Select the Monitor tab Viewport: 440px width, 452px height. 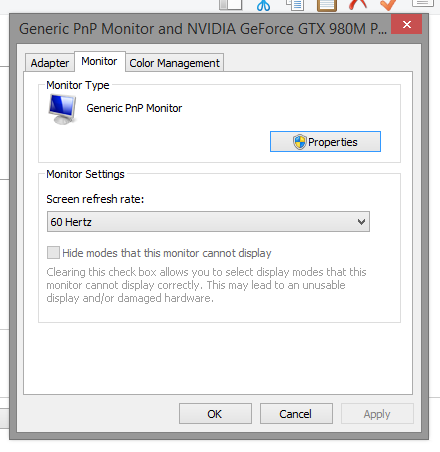tap(100, 61)
